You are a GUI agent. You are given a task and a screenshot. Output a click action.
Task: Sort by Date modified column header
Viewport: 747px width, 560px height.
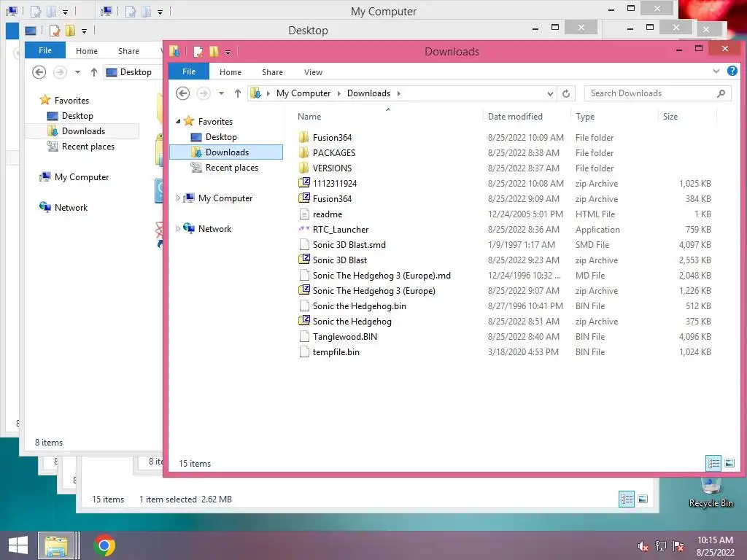coord(527,117)
